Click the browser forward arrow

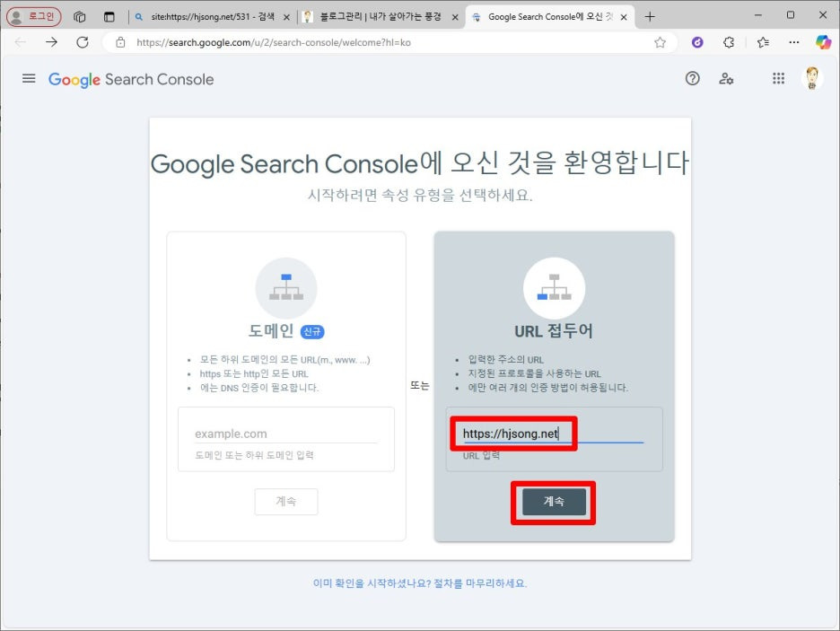pos(51,42)
